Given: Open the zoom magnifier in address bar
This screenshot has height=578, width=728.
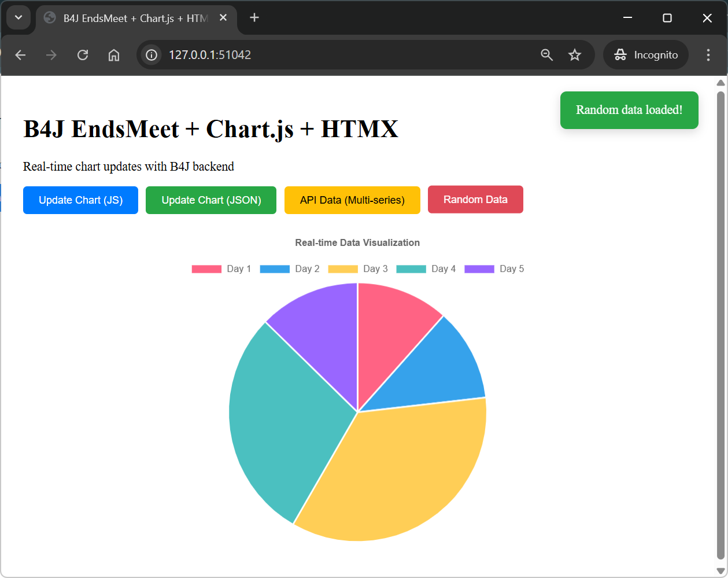Looking at the screenshot, I should (546, 55).
